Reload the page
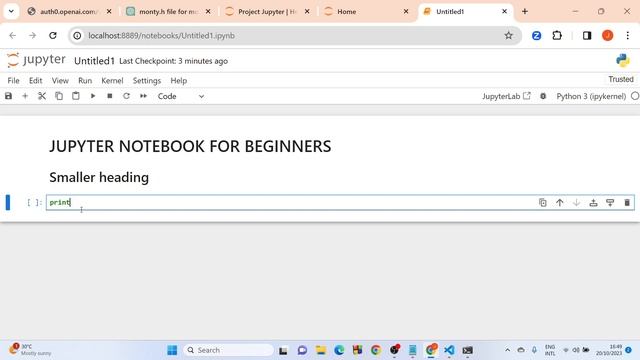Image resolution: width=640 pixels, height=360 pixels. click(x=53, y=36)
